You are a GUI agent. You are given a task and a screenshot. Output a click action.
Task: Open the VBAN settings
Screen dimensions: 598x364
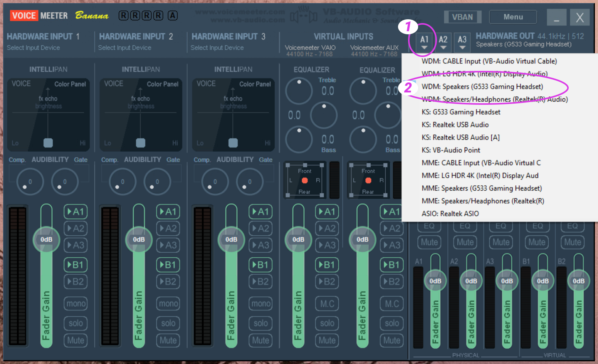[462, 17]
